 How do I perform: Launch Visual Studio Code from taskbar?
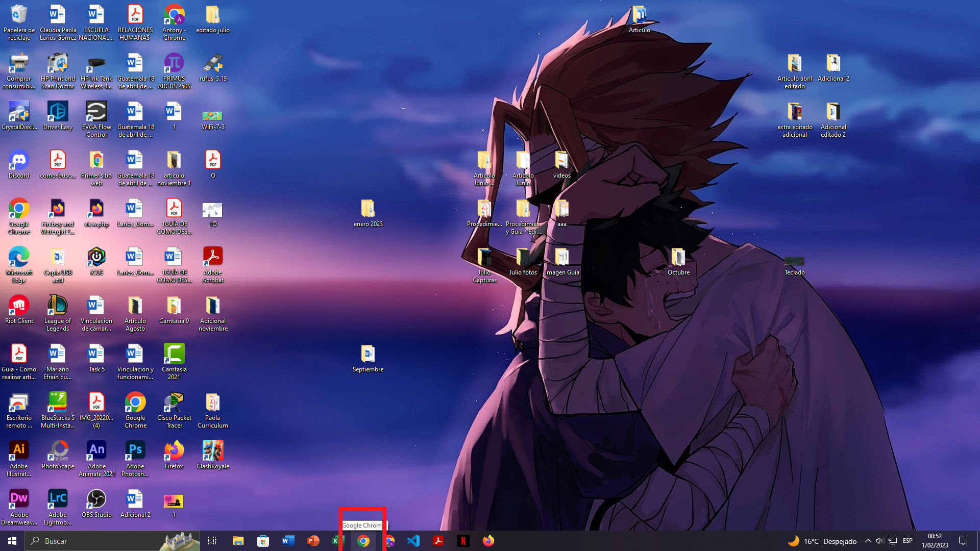coord(413,541)
